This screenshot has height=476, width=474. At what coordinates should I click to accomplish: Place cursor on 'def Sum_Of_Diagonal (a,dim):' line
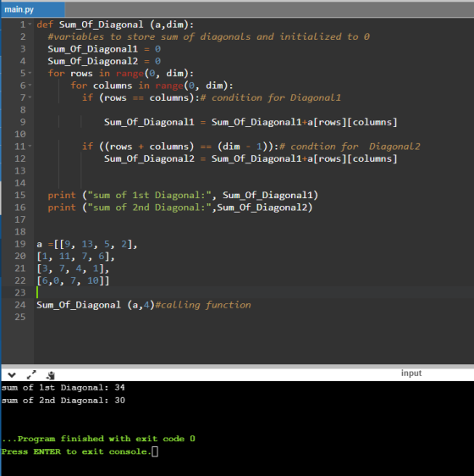(115, 25)
